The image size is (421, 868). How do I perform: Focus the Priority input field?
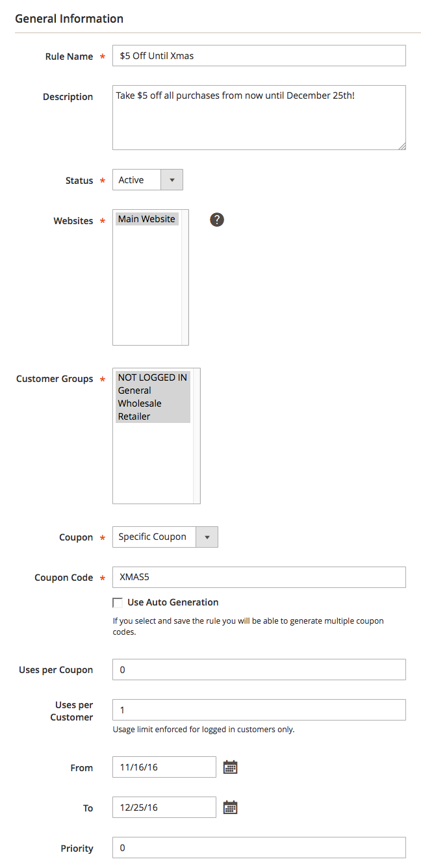pyautogui.click(x=259, y=848)
